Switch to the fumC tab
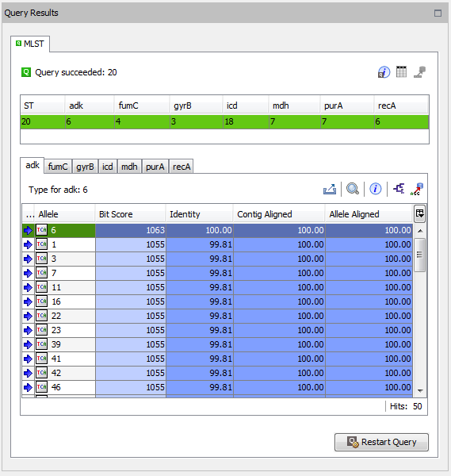The image size is (451, 476). tap(58, 167)
